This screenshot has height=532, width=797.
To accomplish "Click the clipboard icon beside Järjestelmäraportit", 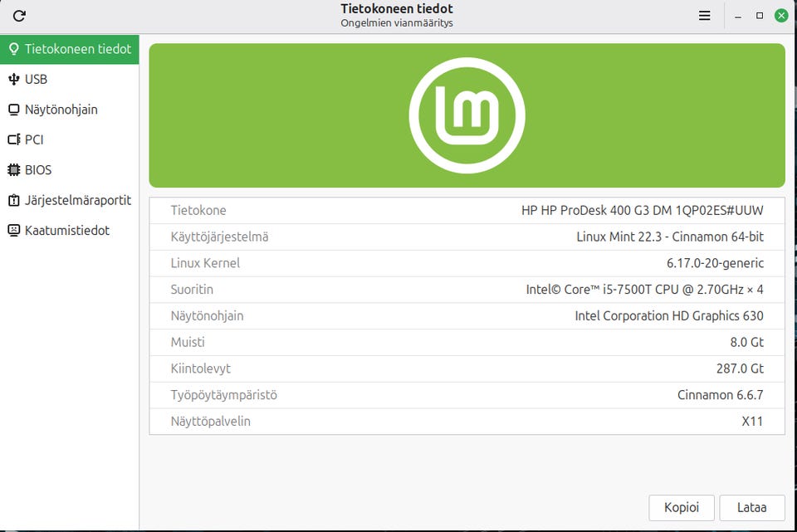I will [x=14, y=200].
